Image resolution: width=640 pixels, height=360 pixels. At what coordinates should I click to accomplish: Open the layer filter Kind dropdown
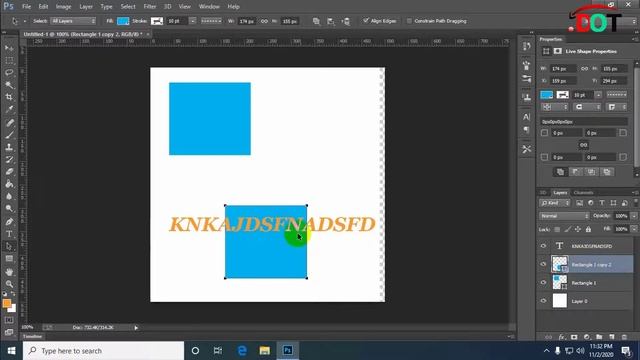[x=555, y=203]
